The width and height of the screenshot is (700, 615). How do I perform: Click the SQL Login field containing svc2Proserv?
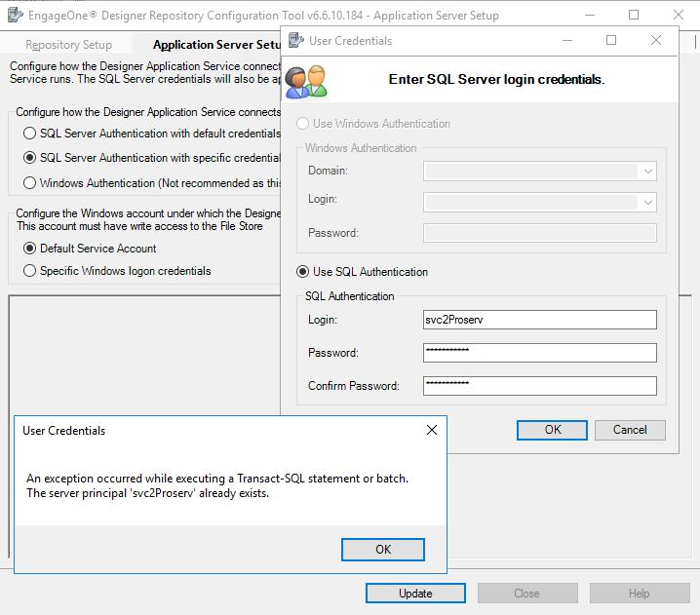539,320
